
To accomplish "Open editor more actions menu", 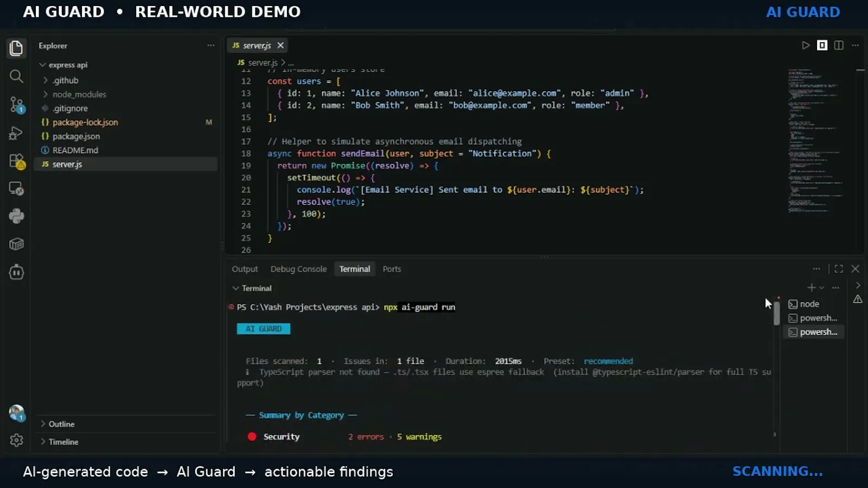I will (x=855, y=46).
